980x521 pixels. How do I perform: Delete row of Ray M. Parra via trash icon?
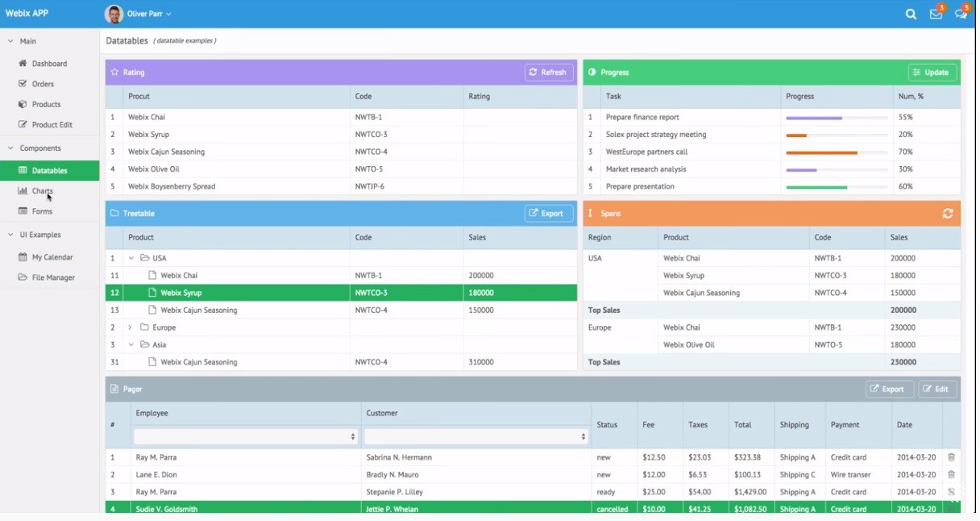point(951,457)
